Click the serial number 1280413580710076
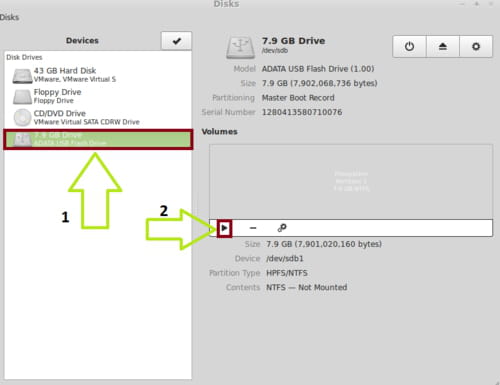500x385 pixels. pyautogui.click(x=302, y=112)
